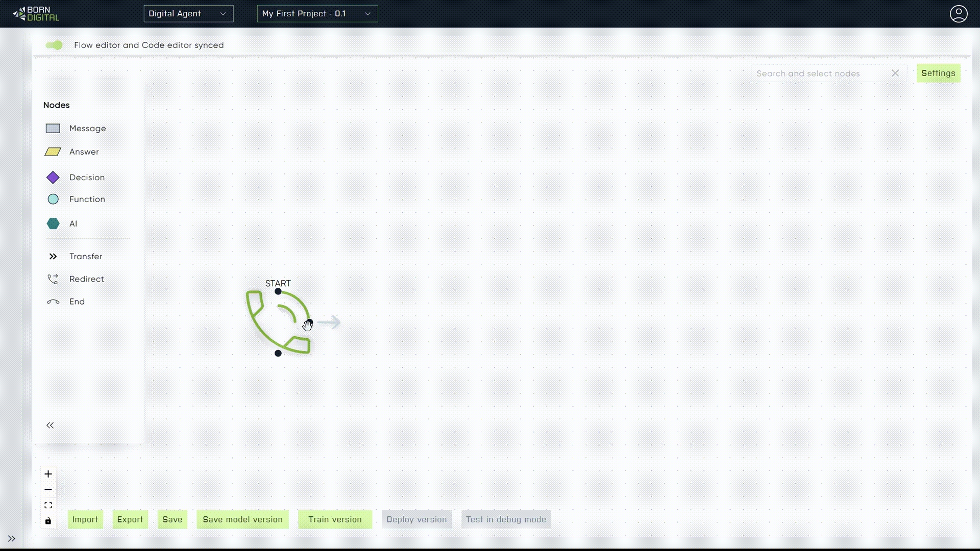Click the Decision node label
The height and width of the screenshot is (551, 980).
[x=87, y=178]
